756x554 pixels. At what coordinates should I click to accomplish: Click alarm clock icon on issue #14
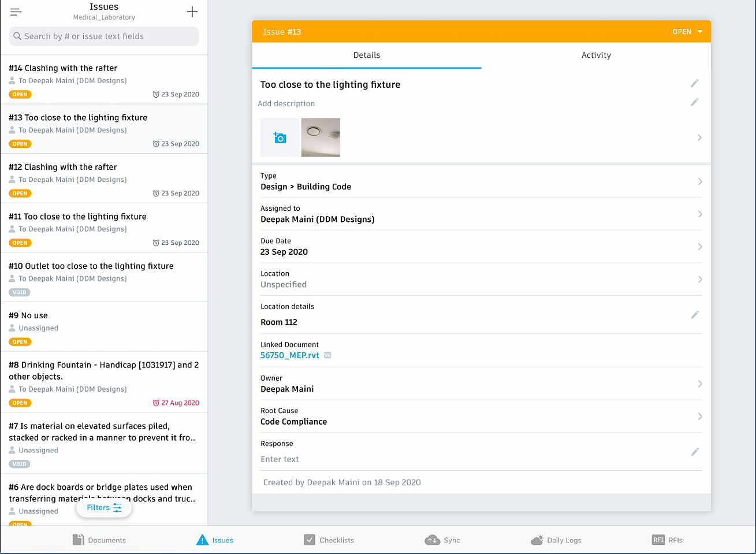point(156,94)
